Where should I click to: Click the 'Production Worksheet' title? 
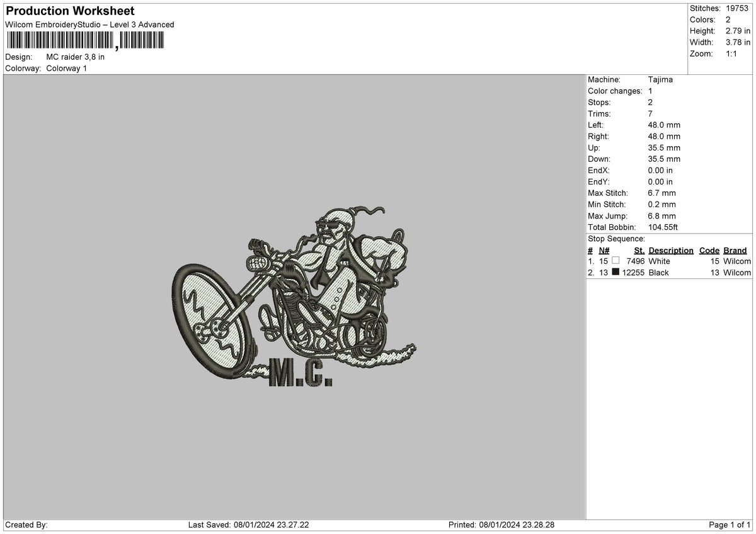pyautogui.click(x=69, y=11)
